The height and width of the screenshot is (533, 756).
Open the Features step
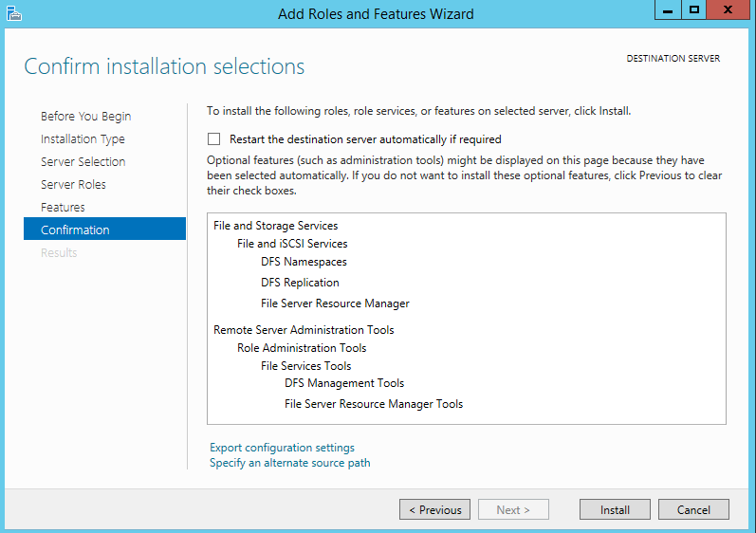63,207
